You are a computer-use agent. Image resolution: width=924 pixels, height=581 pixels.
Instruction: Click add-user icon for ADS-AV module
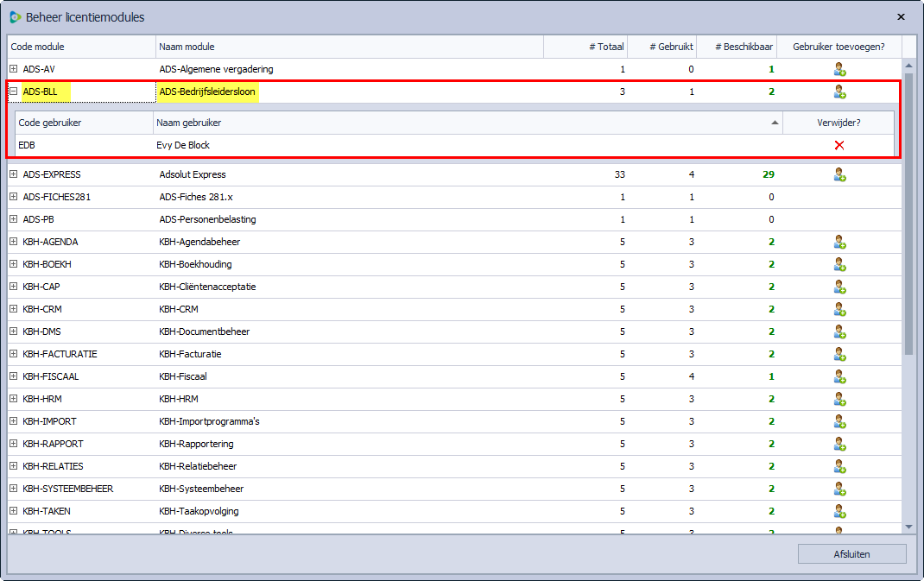click(839, 69)
